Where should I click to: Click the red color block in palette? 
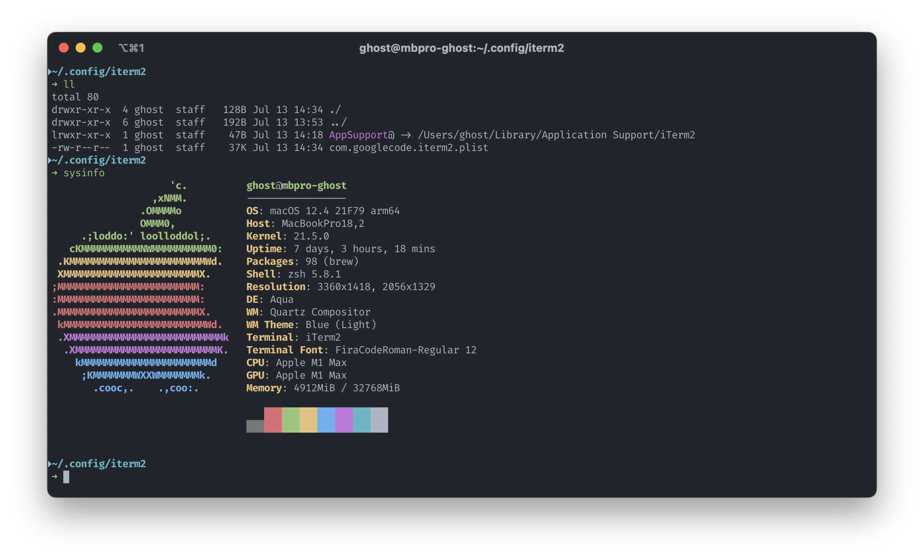(x=273, y=420)
